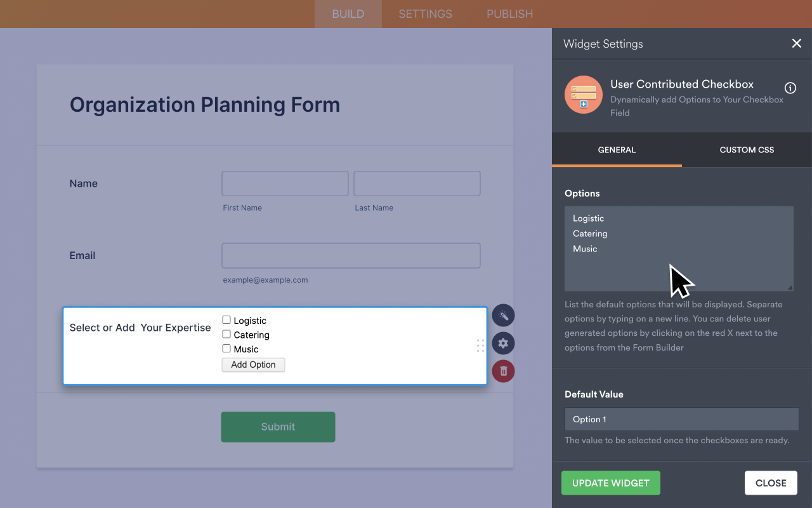This screenshot has height=508, width=812.
Task: Close the Widget Settings panel with the X
Action: (x=797, y=43)
